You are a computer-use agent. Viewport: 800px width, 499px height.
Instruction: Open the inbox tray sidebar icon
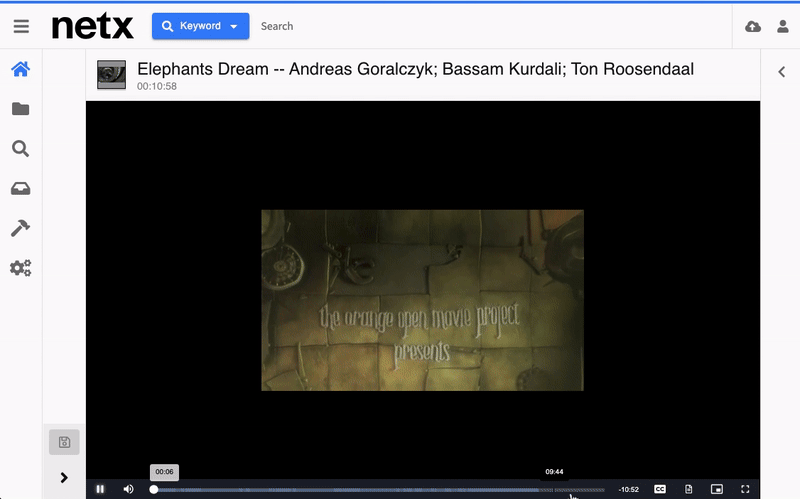tap(20, 189)
